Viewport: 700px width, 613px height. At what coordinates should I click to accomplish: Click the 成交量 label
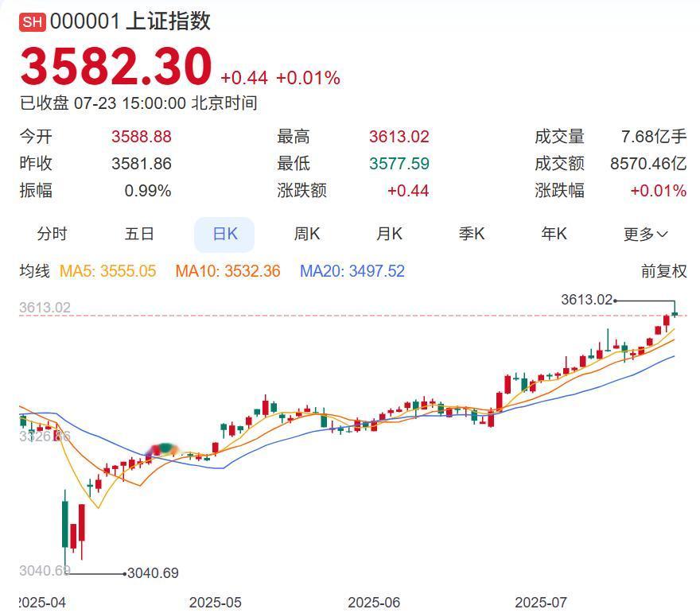(x=560, y=137)
